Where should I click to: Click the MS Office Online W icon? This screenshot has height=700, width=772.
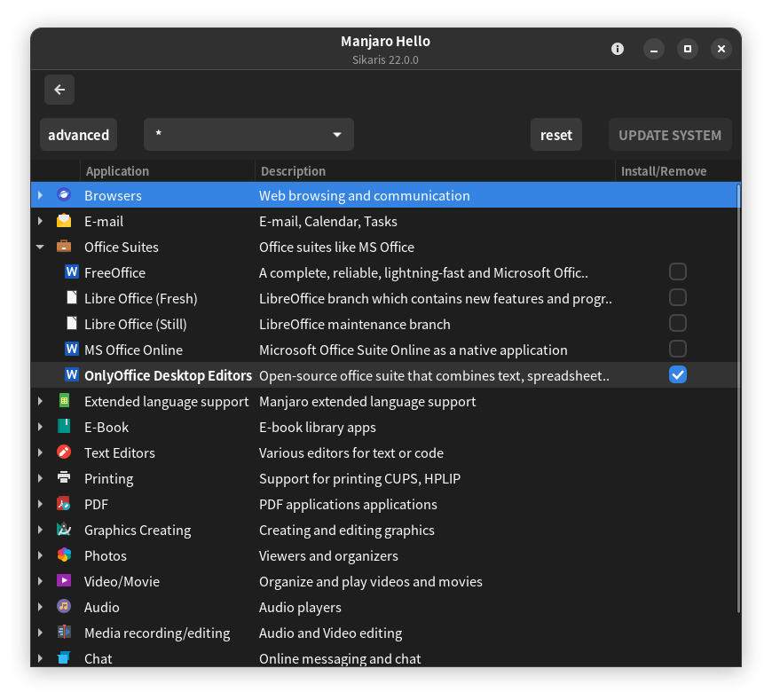tap(72, 349)
